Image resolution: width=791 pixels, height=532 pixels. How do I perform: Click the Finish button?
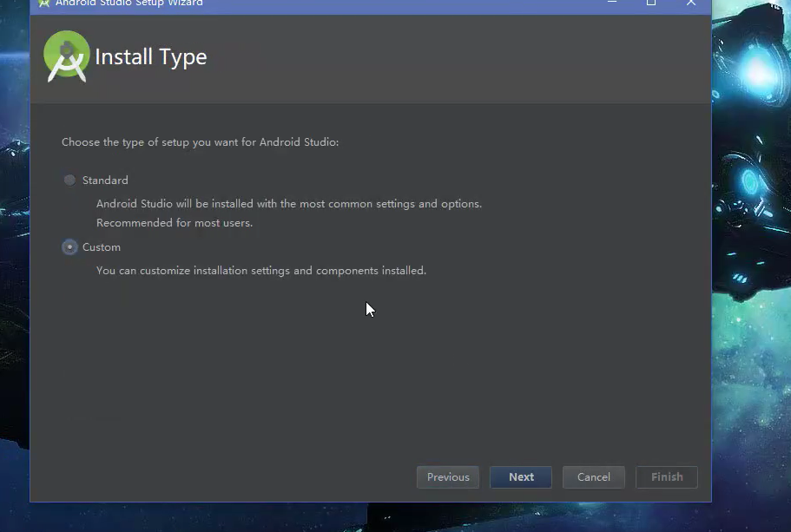[x=667, y=477]
